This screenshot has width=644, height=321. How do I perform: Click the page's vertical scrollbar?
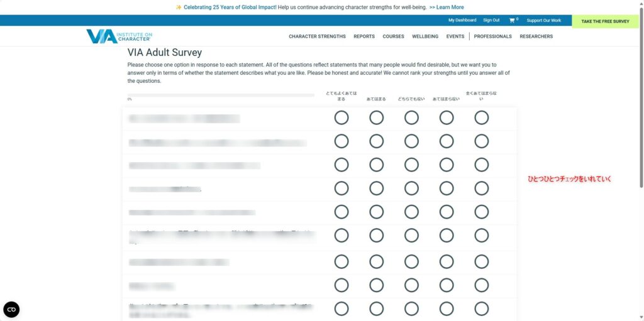641,161
